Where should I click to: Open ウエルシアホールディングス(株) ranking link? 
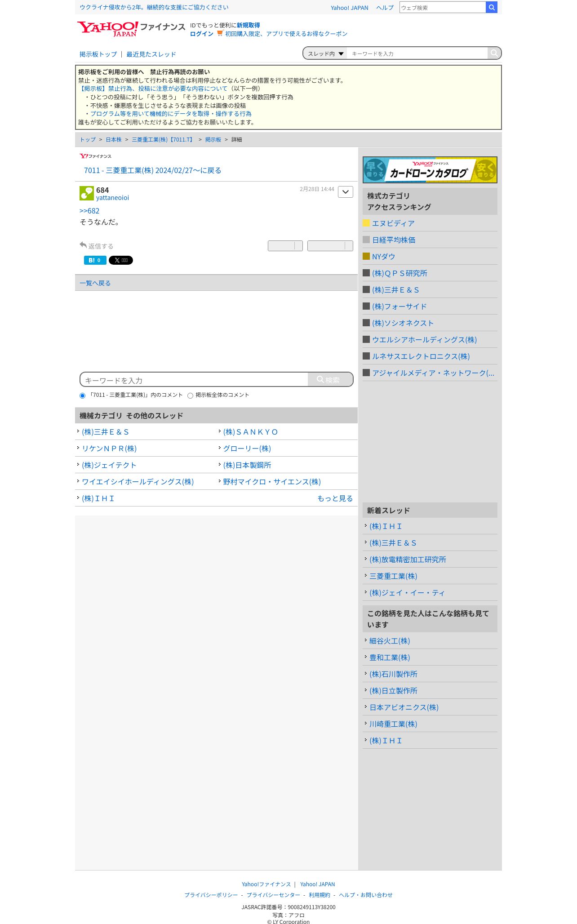(x=424, y=340)
